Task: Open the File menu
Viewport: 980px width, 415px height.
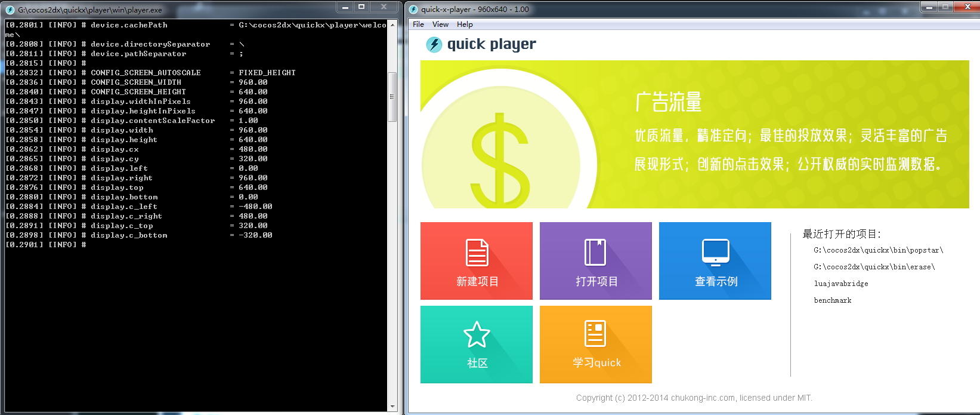Action: coord(418,24)
